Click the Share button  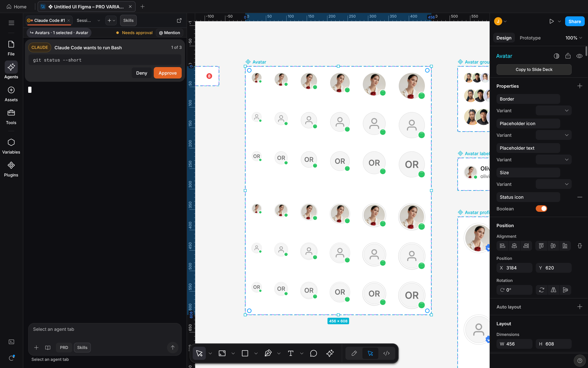575,21
